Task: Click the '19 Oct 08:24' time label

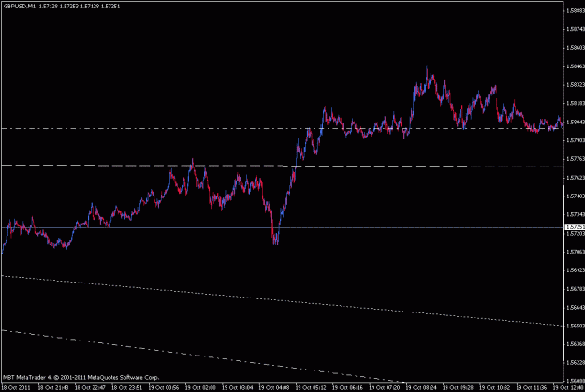Action: [421, 388]
